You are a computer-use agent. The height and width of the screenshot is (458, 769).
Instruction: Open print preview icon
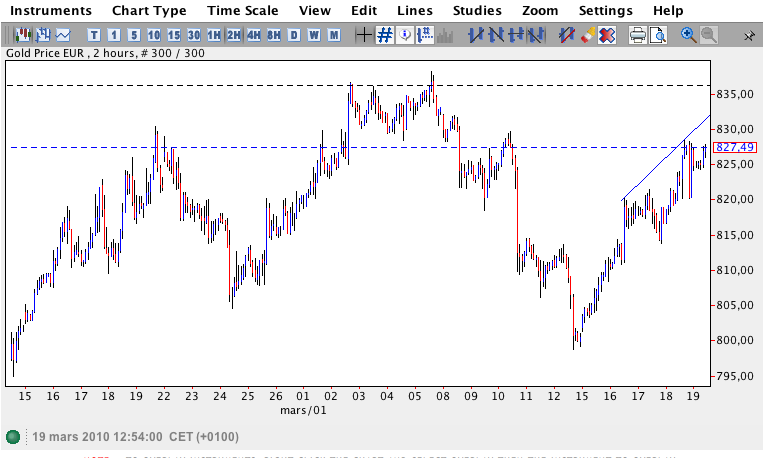(x=658, y=35)
